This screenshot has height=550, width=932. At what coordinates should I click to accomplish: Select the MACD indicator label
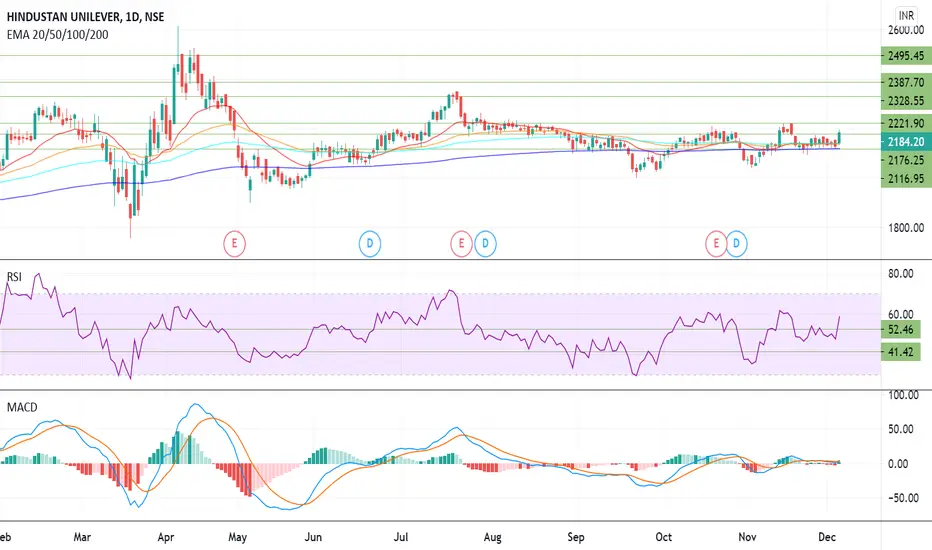point(22,407)
